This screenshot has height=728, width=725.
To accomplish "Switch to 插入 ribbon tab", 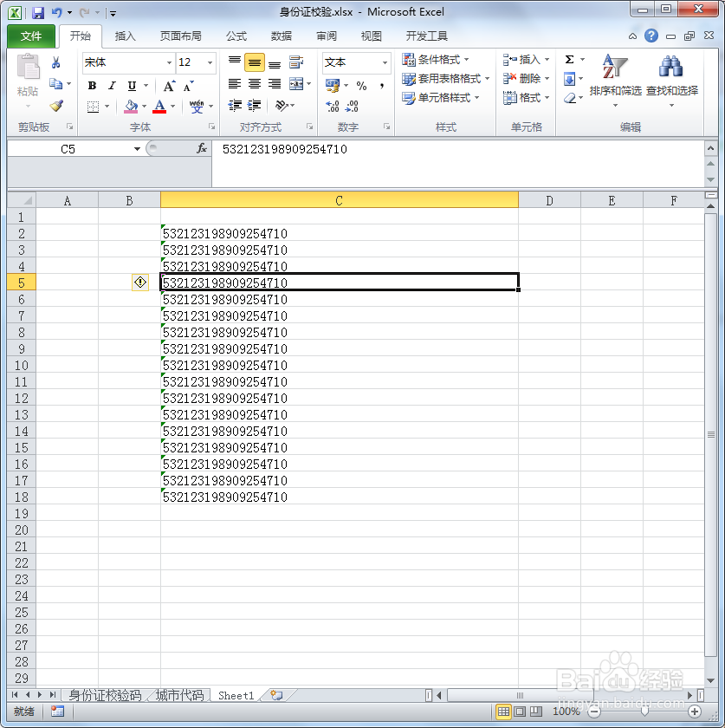I will click(125, 36).
